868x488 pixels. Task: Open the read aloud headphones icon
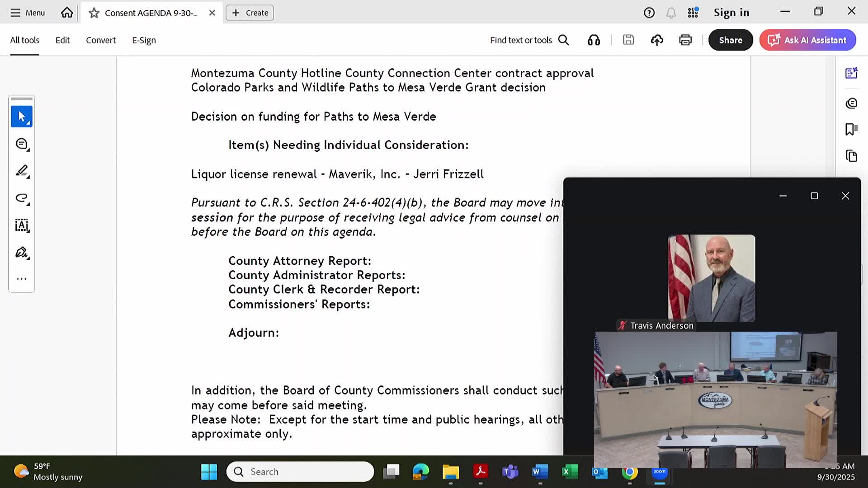(x=594, y=40)
